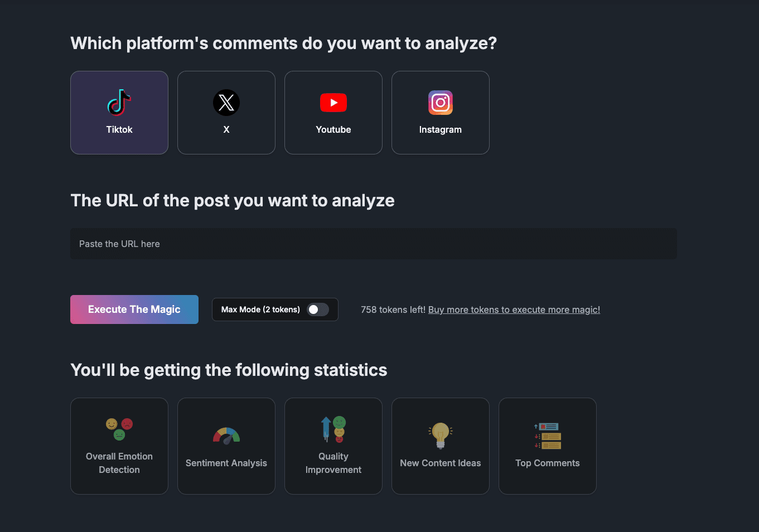
Task: Click the 758 tokens left text
Action: (393, 309)
